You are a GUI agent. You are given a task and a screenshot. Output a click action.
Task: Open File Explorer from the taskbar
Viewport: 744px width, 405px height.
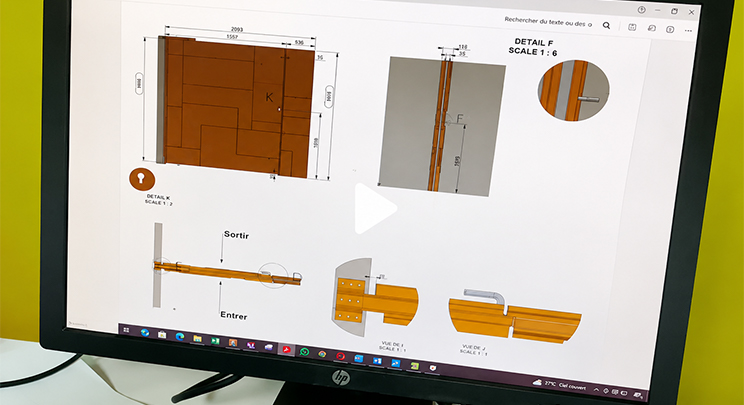pos(197,339)
